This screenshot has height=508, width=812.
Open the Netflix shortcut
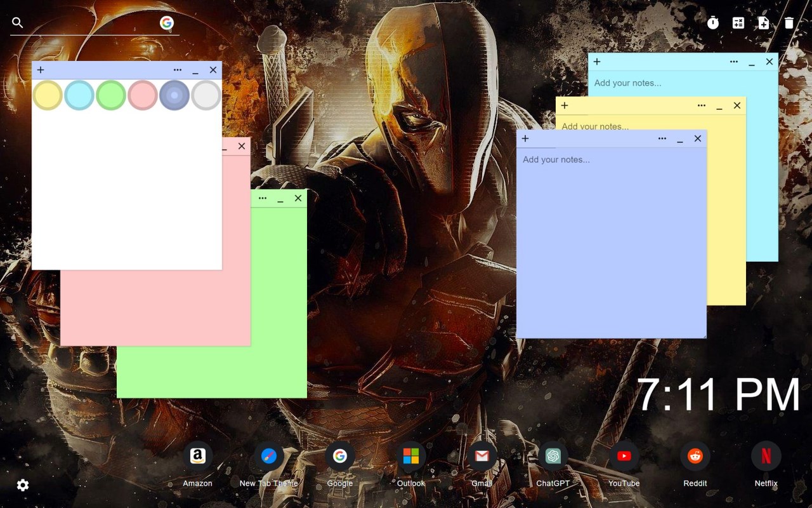(766, 456)
